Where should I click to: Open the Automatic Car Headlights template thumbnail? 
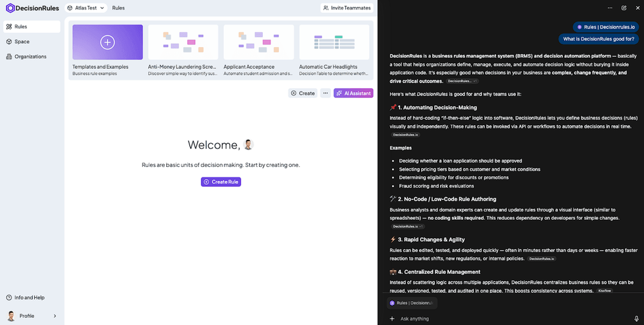(334, 43)
